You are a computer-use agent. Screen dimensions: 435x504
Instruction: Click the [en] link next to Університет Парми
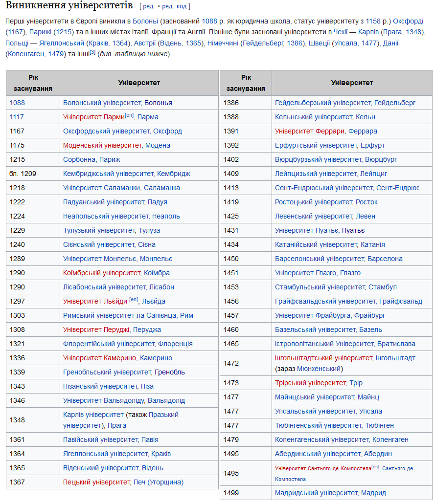tap(129, 115)
